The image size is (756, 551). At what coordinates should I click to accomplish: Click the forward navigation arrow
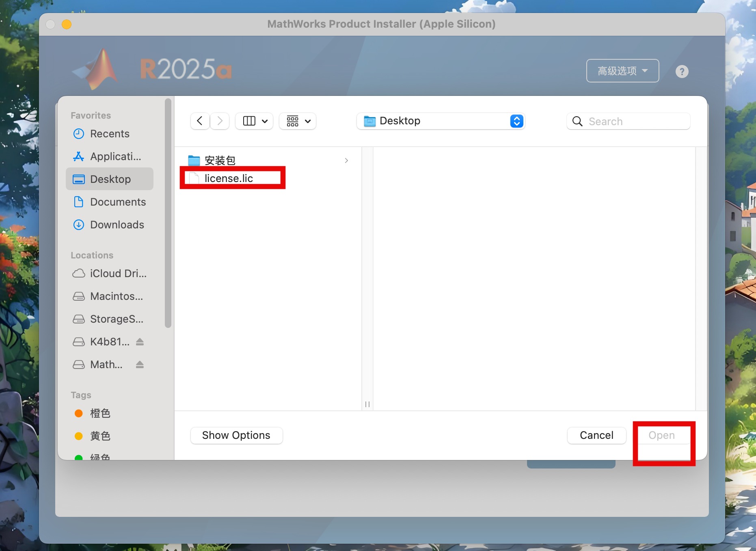220,121
